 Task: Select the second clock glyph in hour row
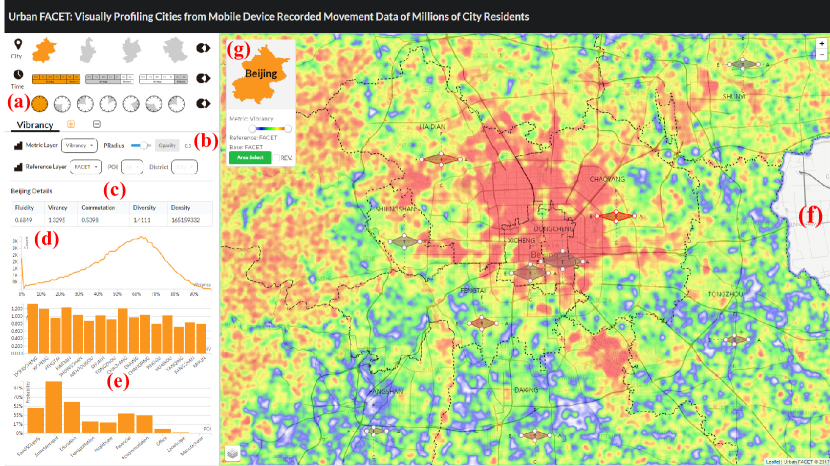tap(62, 104)
